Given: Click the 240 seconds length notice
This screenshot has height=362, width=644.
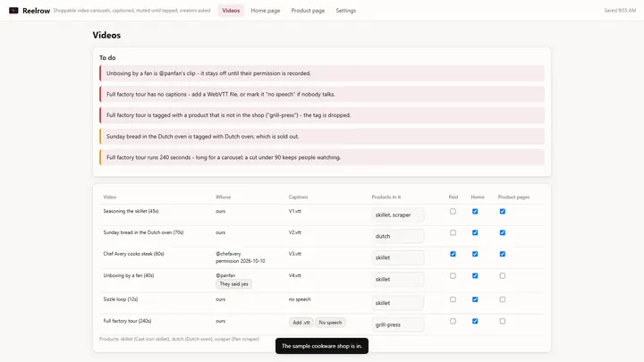Looking at the screenshot, I should click(322, 157).
